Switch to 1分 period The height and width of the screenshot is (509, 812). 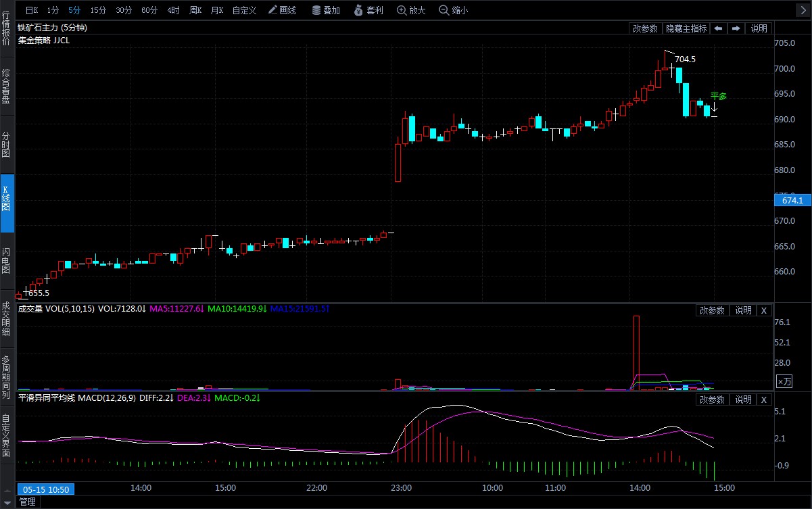click(53, 10)
